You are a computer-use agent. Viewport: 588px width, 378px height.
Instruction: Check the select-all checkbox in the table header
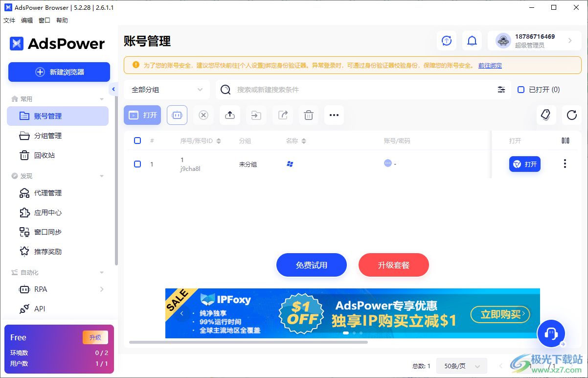click(x=137, y=141)
